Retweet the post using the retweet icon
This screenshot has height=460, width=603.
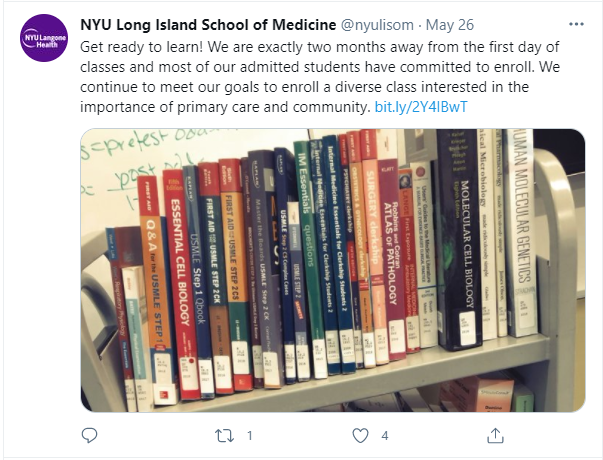[x=226, y=435]
